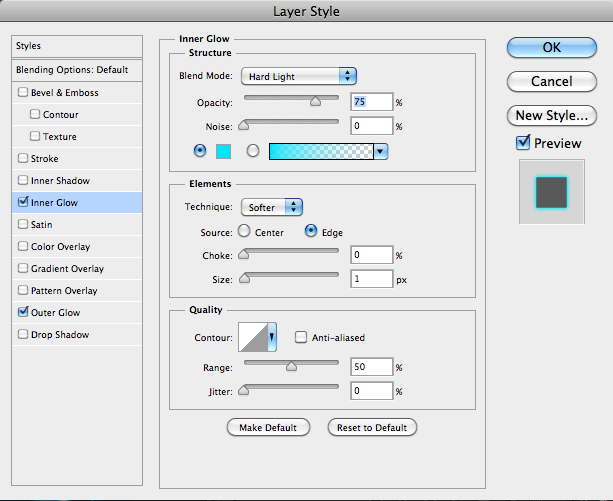The width and height of the screenshot is (613, 501).
Task: Select the gradient fill radio button
Action: click(x=253, y=151)
